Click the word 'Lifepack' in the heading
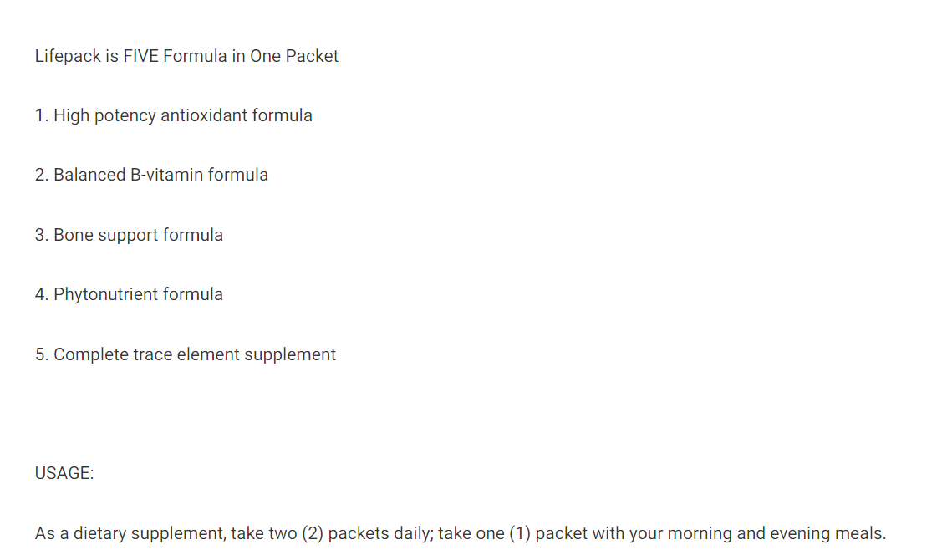This screenshot has width=947, height=560. tap(68, 56)
